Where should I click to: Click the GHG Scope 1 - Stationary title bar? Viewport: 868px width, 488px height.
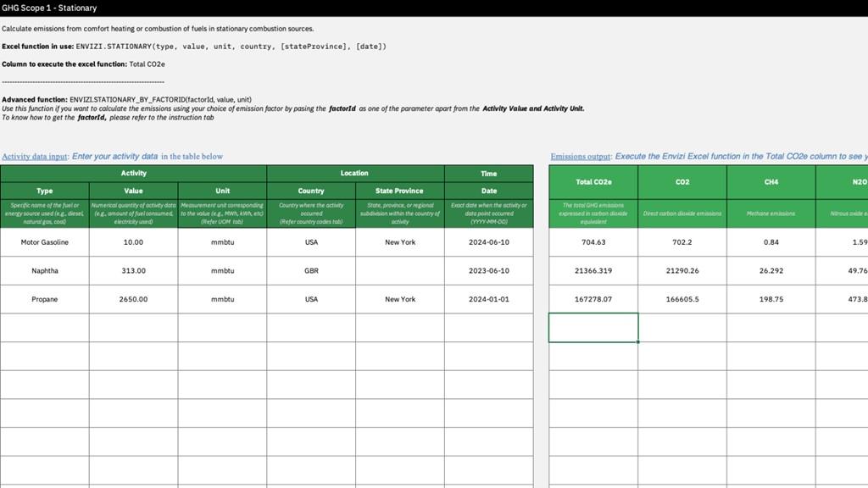(434, 8)
